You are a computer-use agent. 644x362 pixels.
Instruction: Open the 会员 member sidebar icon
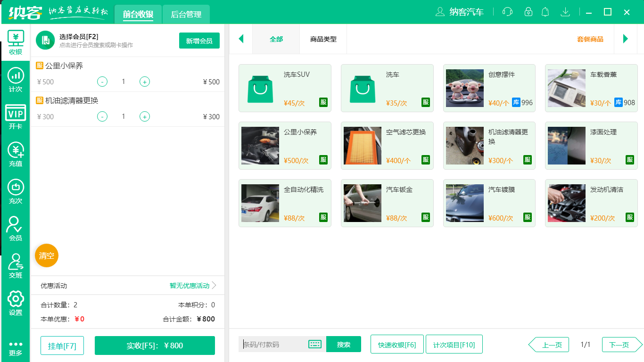pyautogui.click(x=16, y=229)
